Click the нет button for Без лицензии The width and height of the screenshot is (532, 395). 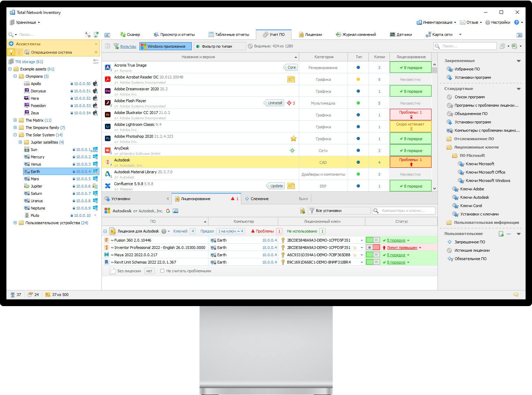pos(149,271)
